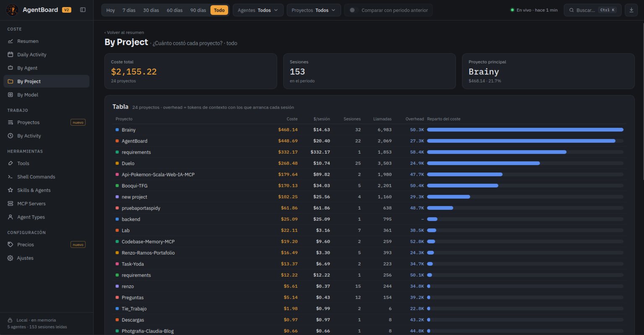Open Shell Commands terminal icon

pos(10,177)
